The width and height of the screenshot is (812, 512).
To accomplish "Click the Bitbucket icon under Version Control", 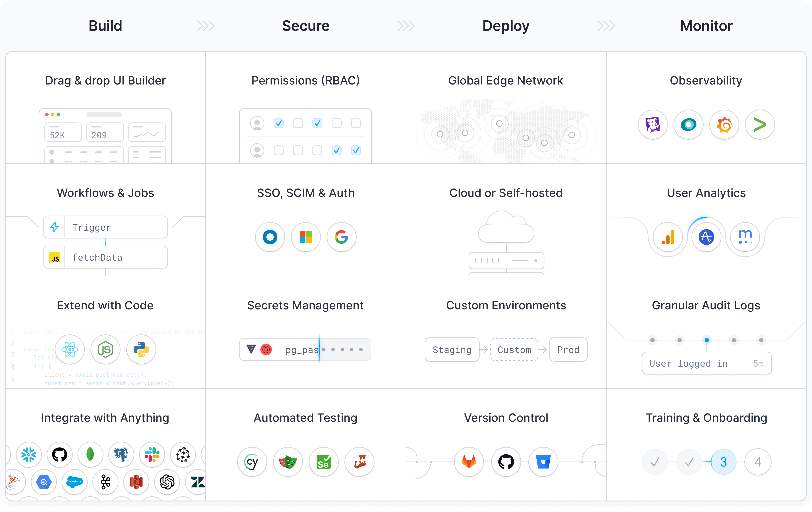I will tap(543, 462).
